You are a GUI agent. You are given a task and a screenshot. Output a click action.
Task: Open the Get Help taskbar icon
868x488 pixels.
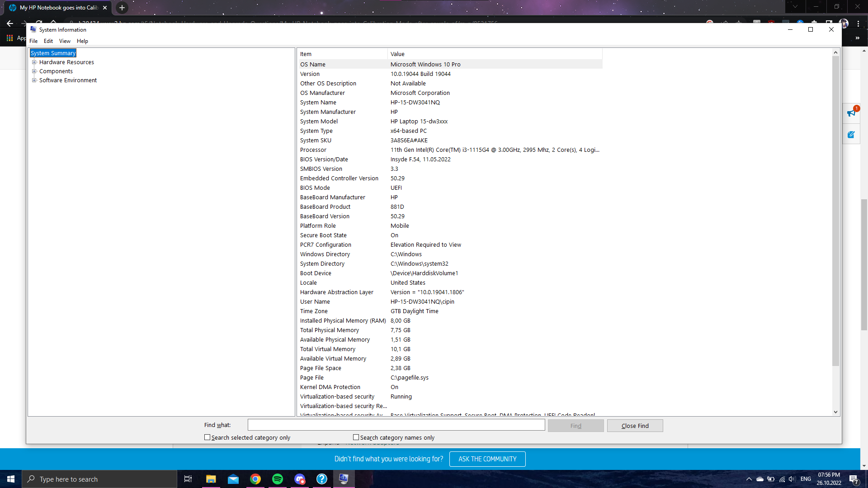tap(321, 479)
